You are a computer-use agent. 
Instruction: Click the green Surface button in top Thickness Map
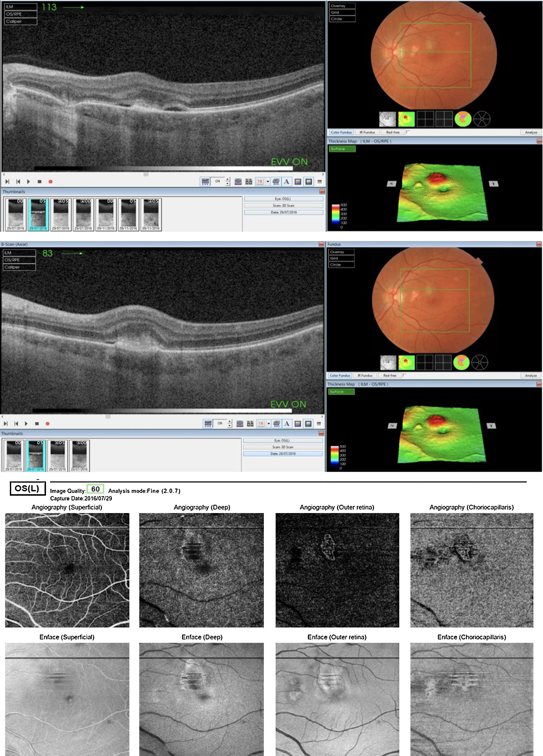click(342, 149)
